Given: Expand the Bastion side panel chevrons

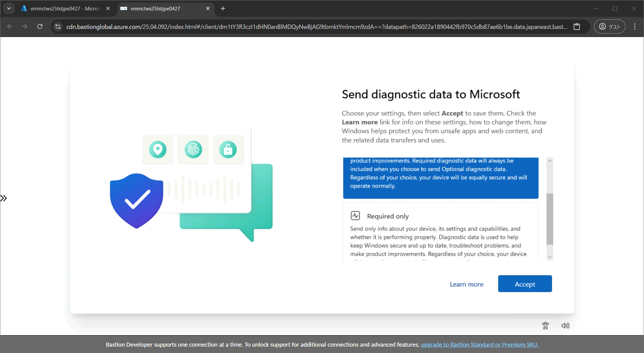Looking at the screenshot, I should pos(4,198).
